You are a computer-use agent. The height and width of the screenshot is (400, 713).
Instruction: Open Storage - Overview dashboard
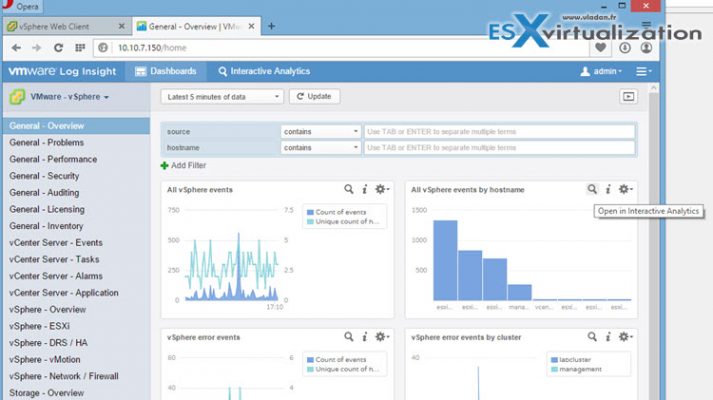46,393
